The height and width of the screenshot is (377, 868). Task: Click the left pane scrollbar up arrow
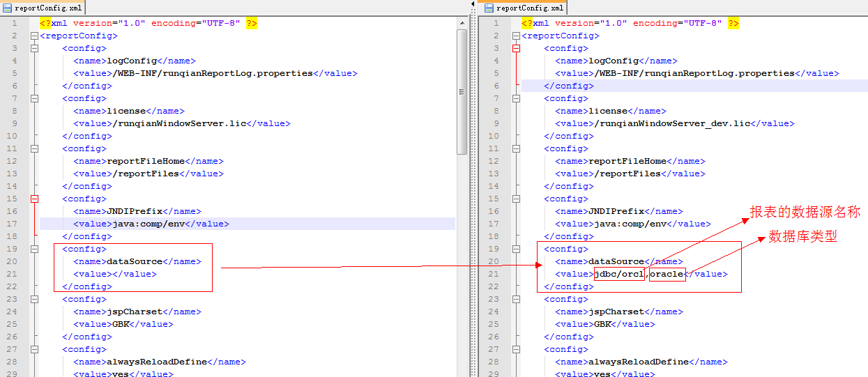(x=462, y=23)
